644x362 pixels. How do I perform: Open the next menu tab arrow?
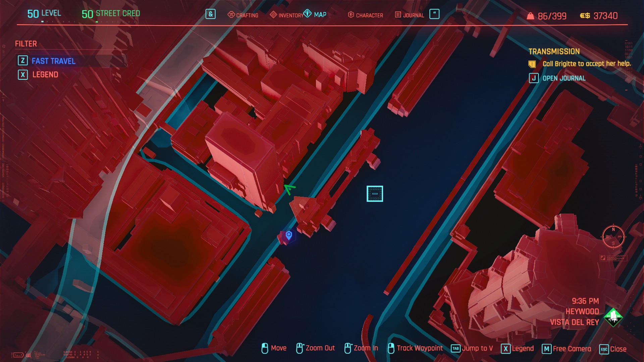pos(434,14)
